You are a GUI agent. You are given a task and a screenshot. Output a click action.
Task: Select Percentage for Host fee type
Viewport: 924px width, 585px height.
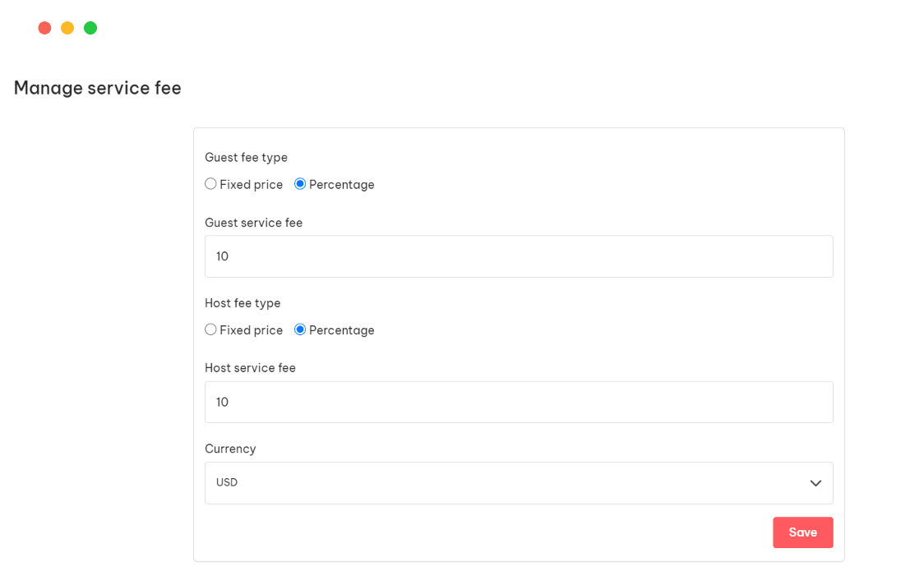point(299,329)
